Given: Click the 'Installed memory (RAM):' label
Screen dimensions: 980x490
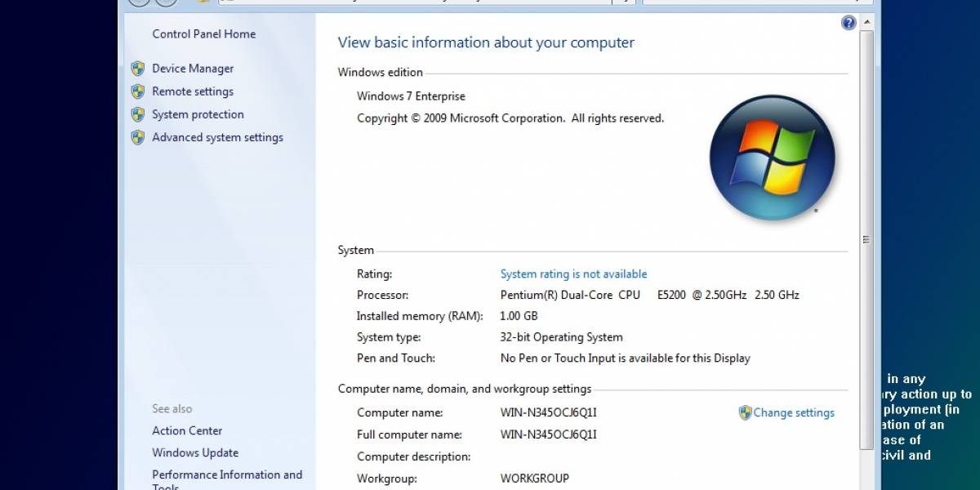Looking at the screenshot, I should (x=420, y=316).
